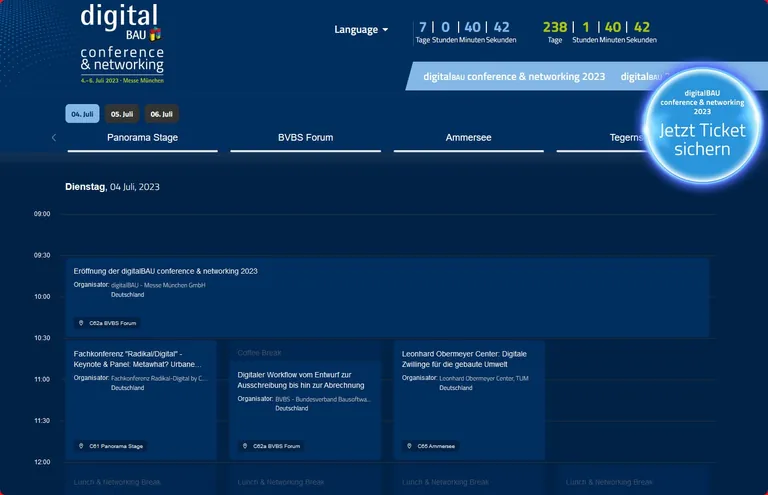Screen dimensions: 768x495
Task: Select the 04. Juli date tab
Action: [x=82, y=114]
